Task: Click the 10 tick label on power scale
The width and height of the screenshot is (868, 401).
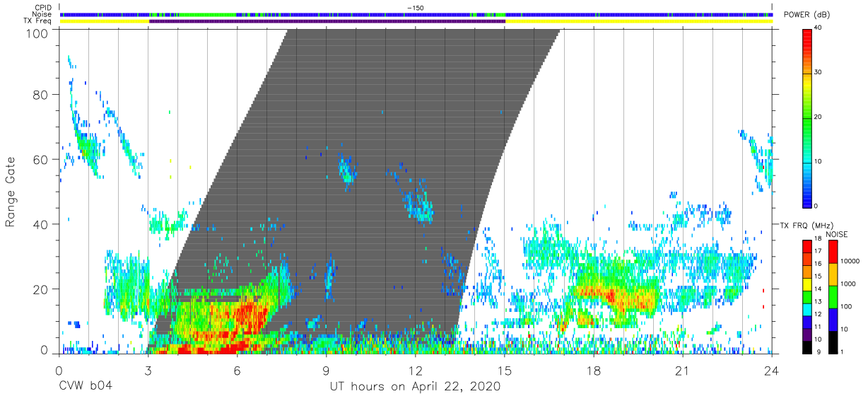Action: click(x=819, y=161)
